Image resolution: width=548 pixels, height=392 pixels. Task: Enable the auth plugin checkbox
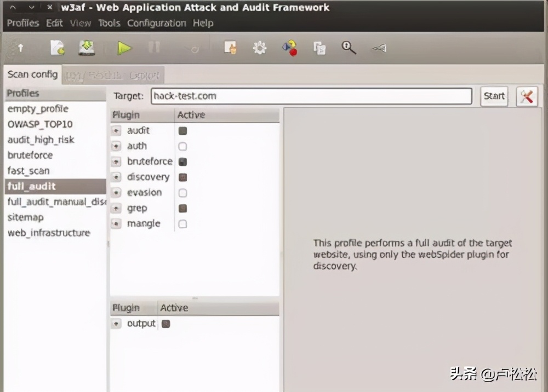[182, 146]
